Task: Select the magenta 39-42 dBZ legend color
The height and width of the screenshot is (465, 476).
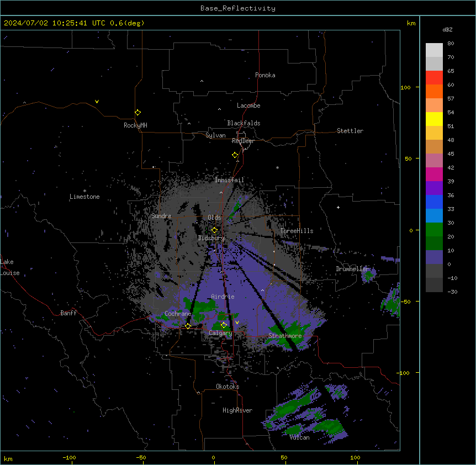Action: pyautogui.click(x=434, y=174)
